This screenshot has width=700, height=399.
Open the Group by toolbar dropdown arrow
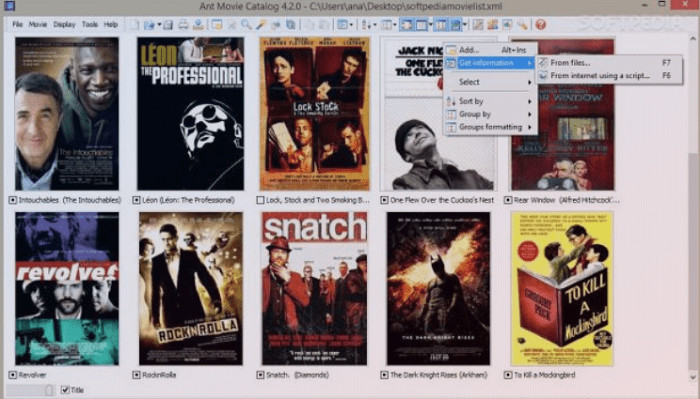pos(395,25)
